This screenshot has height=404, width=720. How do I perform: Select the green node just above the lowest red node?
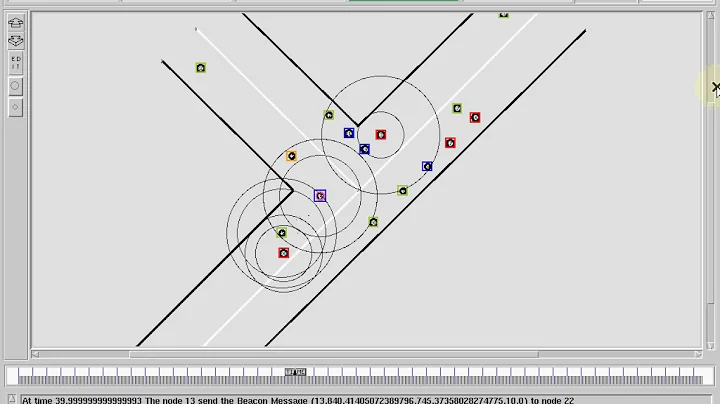[x=282, y=233]
